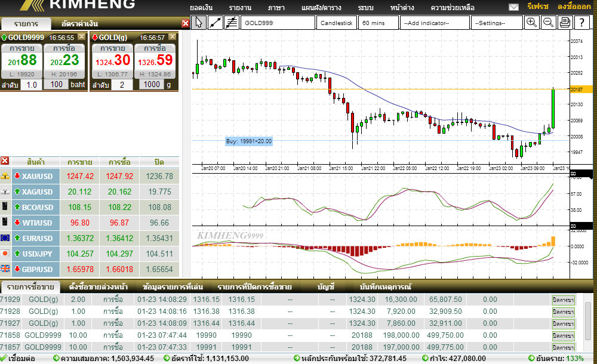Click the orders table vertical scrollbar
597x364 pixels.
point(589,322)
